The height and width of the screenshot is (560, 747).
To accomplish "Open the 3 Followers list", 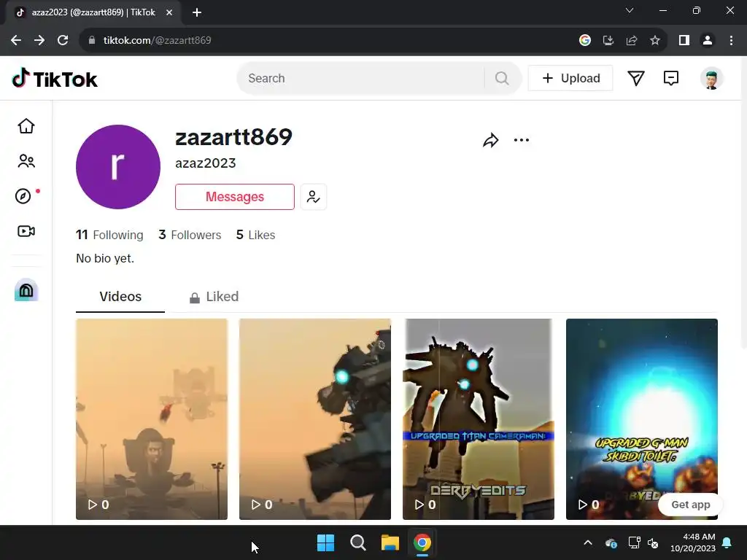I will tap(190, 235).
